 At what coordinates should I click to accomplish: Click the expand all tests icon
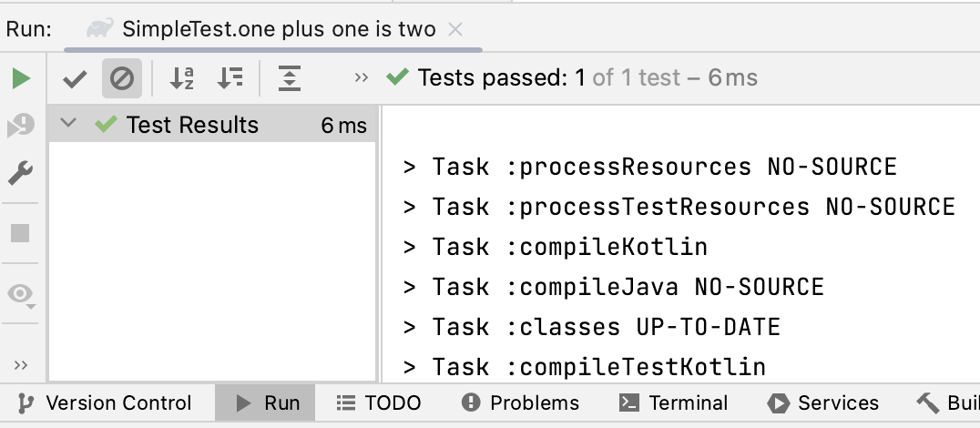[x=290, y=78]
